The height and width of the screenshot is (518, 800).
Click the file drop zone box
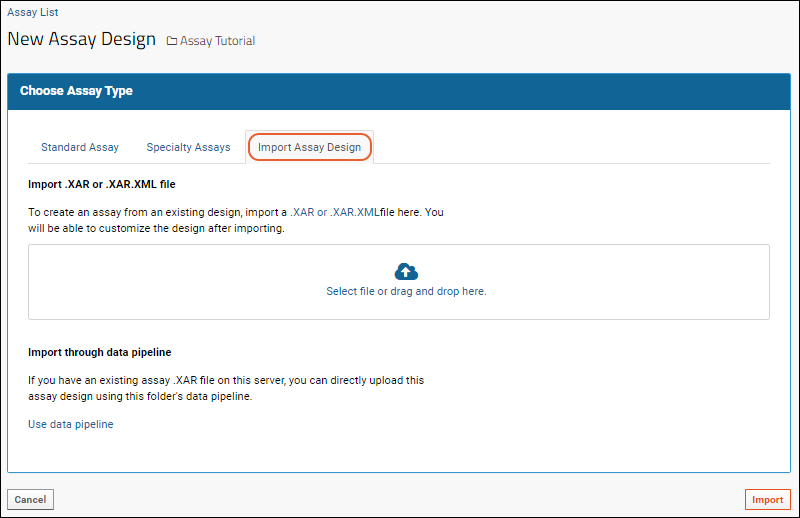point(398,282)
